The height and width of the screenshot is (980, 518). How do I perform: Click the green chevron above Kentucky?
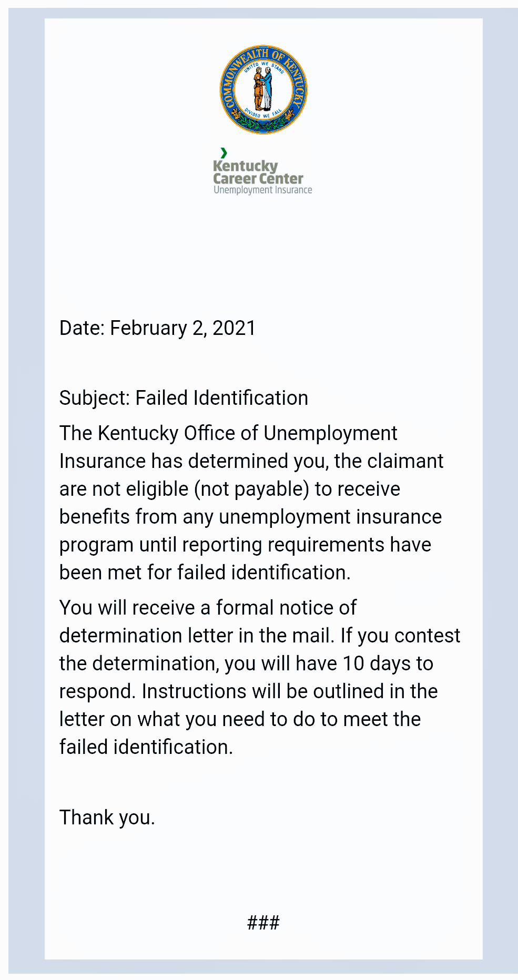[x=224, y=153]
